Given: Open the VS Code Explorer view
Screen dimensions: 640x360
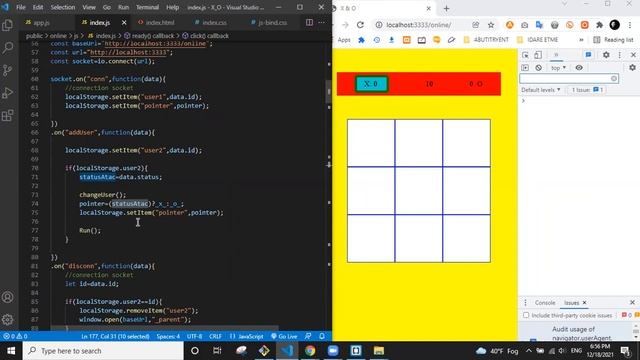Looking at the screenshot, I should (x=7, y=25).
